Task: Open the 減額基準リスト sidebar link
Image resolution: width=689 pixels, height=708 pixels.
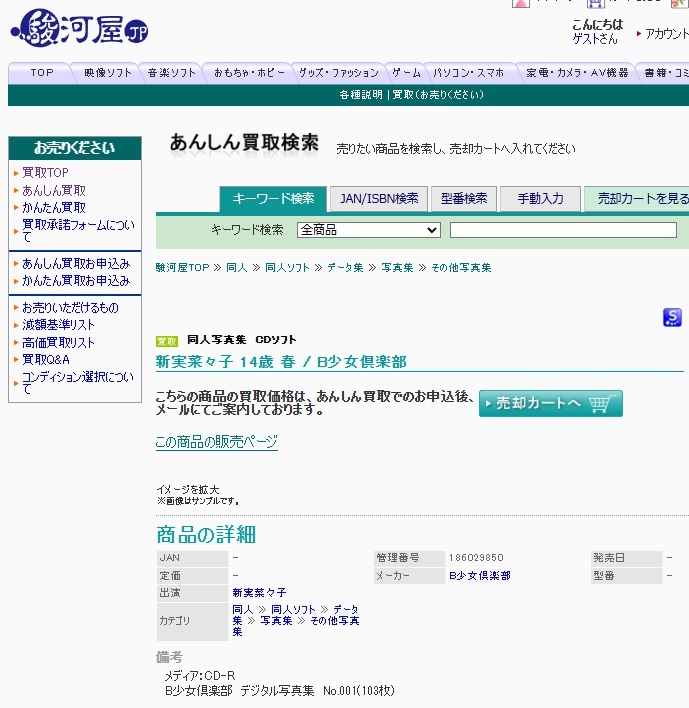Action: pyautogui.click(x=59, y=325)
